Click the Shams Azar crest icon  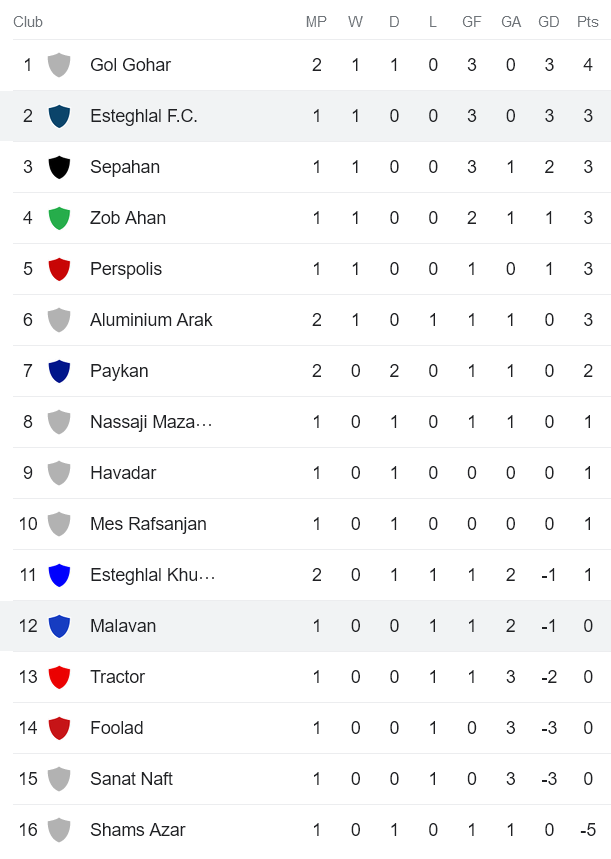(x=59, y=830)
